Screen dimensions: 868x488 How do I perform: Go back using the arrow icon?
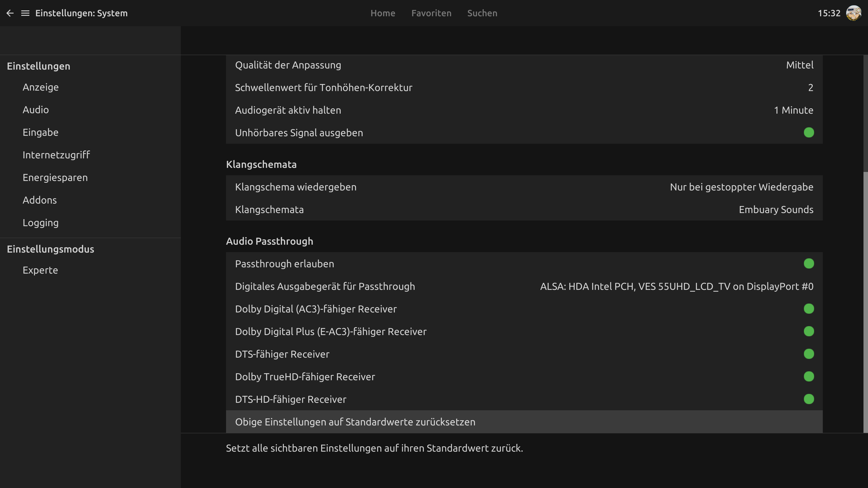[10, 13]
